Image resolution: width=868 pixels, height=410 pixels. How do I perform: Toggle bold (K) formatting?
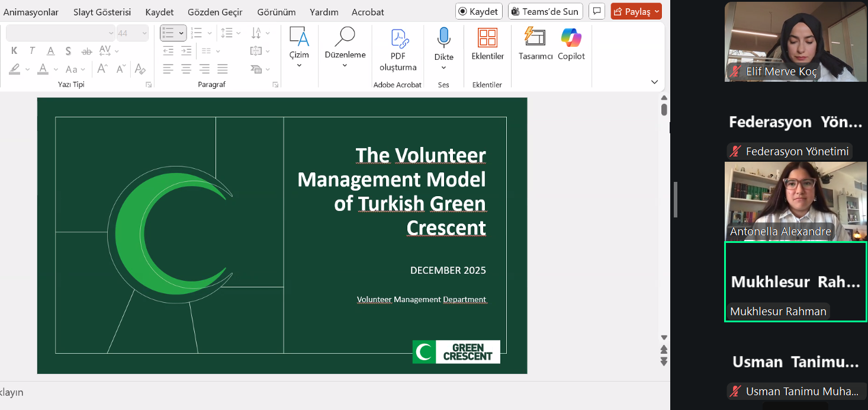tap(14, 51)
